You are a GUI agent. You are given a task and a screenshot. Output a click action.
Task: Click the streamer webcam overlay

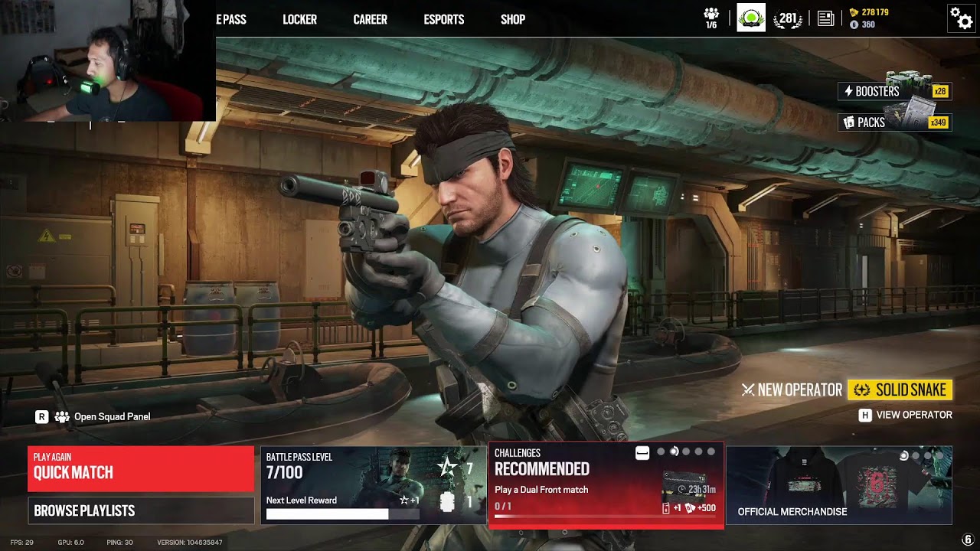coord(107,61)
